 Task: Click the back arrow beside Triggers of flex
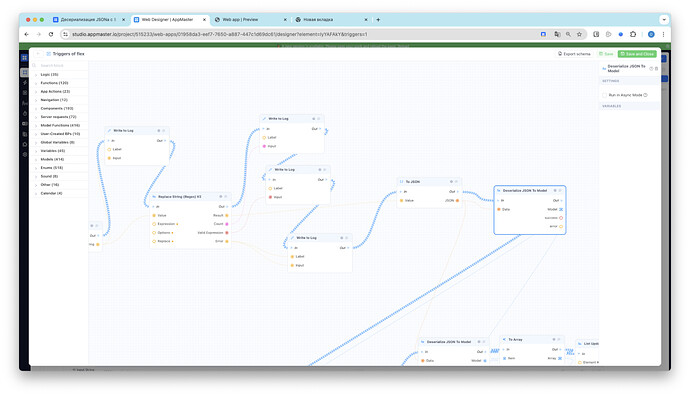[x=38, y=54]
